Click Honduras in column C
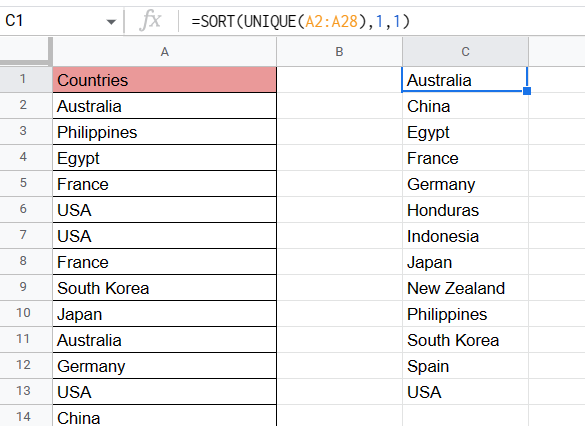Viewport: 585px width, 426px height. pyautogui.click(x=465, y=210)
